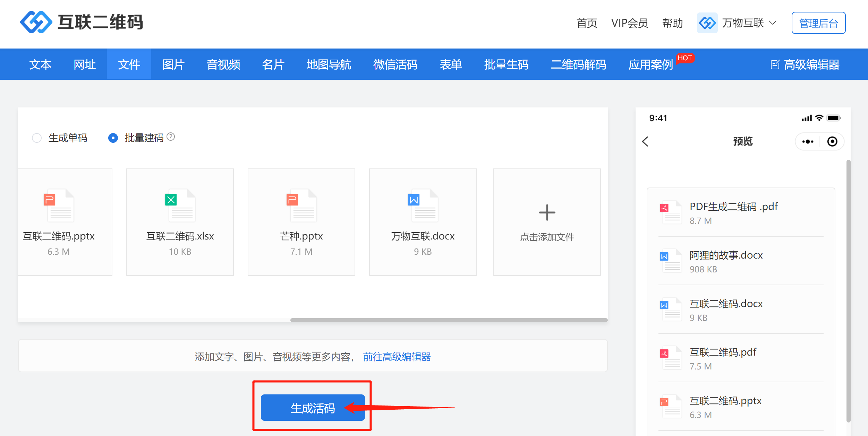Click the 万物互联 account avatar icon
Screen dimensions: 868x436
point(707,23)
